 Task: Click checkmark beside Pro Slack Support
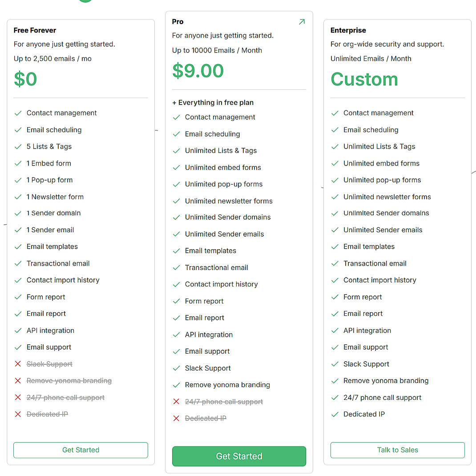point(176,368)
